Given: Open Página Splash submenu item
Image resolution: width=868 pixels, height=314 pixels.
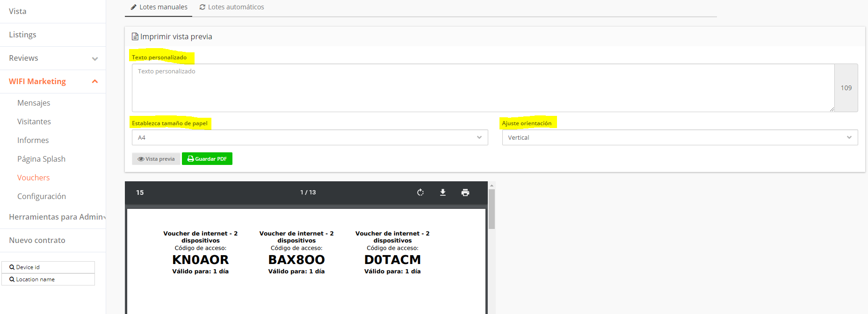Looking at the screenshot, I should point(41,159).
